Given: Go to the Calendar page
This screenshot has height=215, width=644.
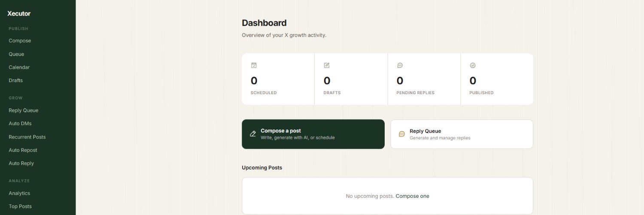Looking at the screenshot, I should point(19,68).
